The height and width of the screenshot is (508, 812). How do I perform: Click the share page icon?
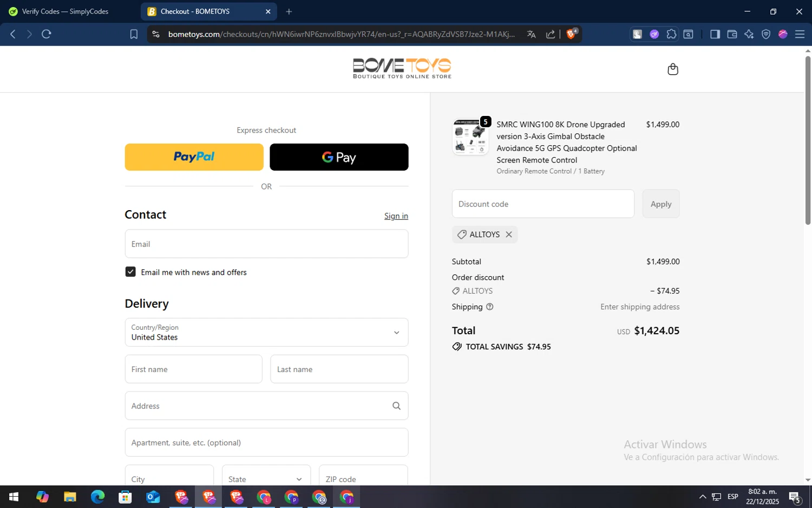point(551,34)
